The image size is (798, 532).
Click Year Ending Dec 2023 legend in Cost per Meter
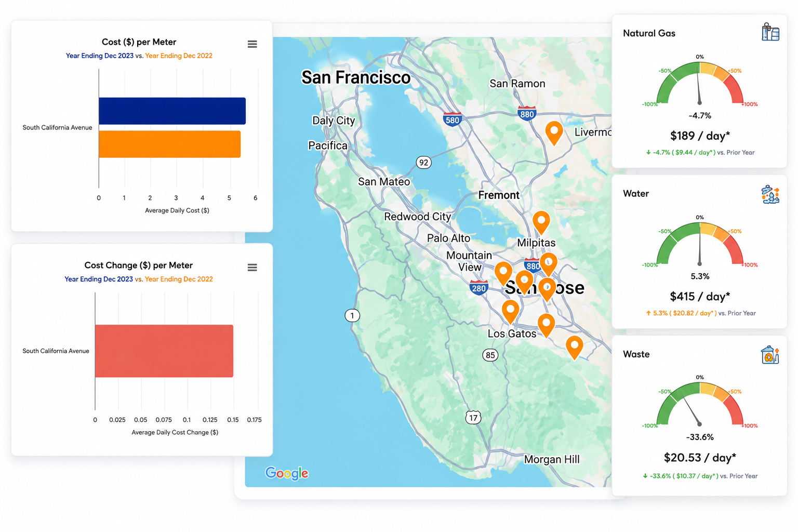click(100, 56)
